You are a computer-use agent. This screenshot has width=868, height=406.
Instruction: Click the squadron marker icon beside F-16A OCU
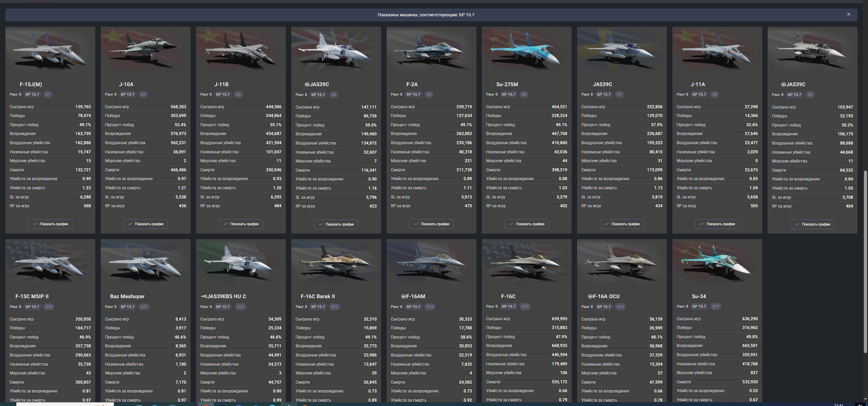590,296
